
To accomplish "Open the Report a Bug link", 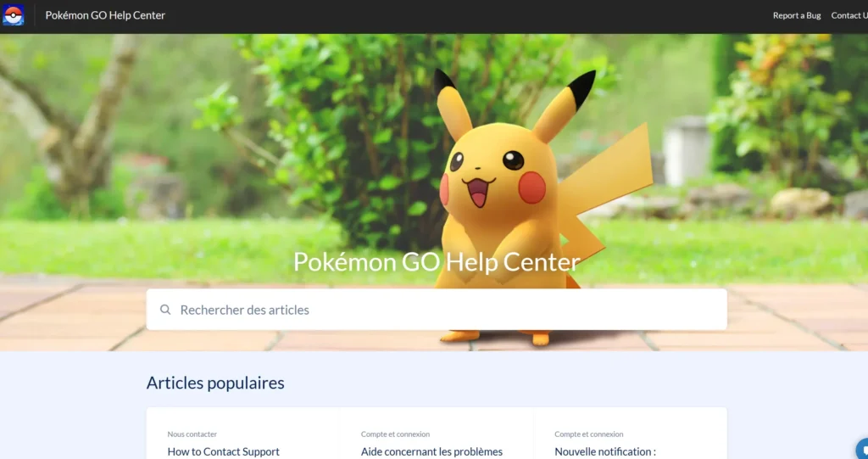I will click(797, 15).
